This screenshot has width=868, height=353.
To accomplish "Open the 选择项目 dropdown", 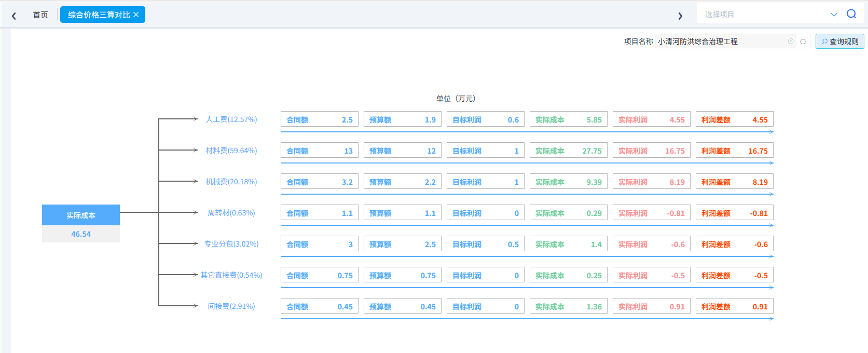I will point(834,15).
